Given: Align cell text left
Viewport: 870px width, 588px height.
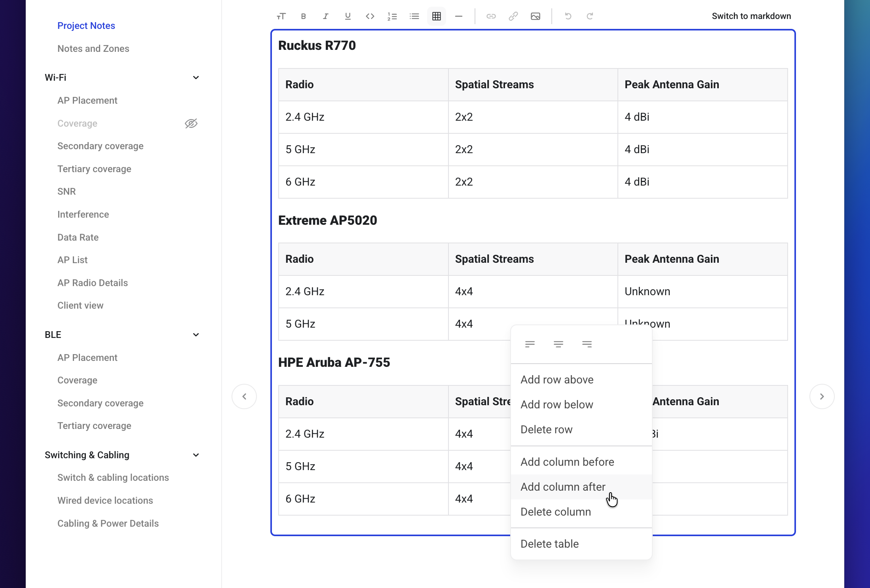Looking at the screenshot, I should 530,344.
